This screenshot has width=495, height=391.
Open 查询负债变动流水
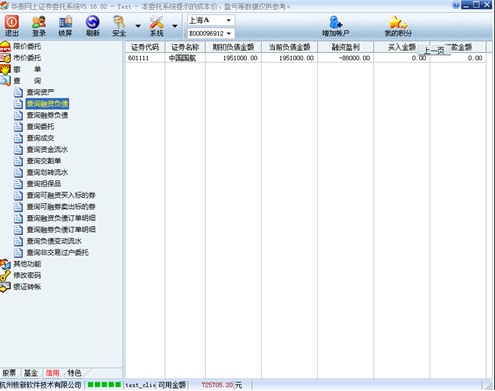54,241
